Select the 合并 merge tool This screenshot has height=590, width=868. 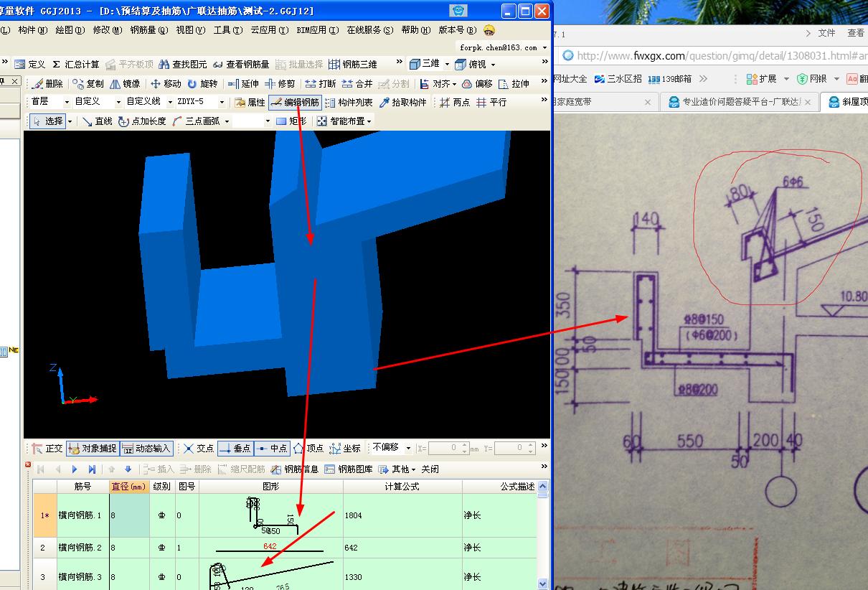click(357, 84)
